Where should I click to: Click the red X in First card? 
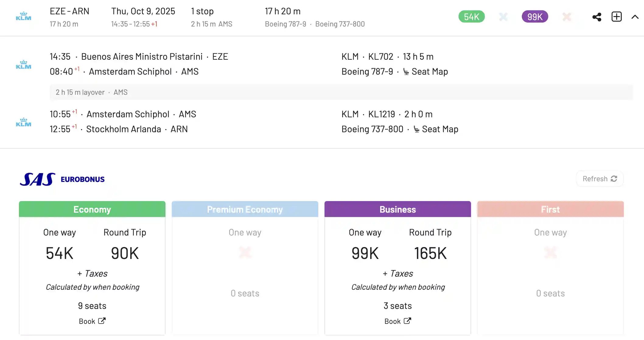(x=551, y=253)
